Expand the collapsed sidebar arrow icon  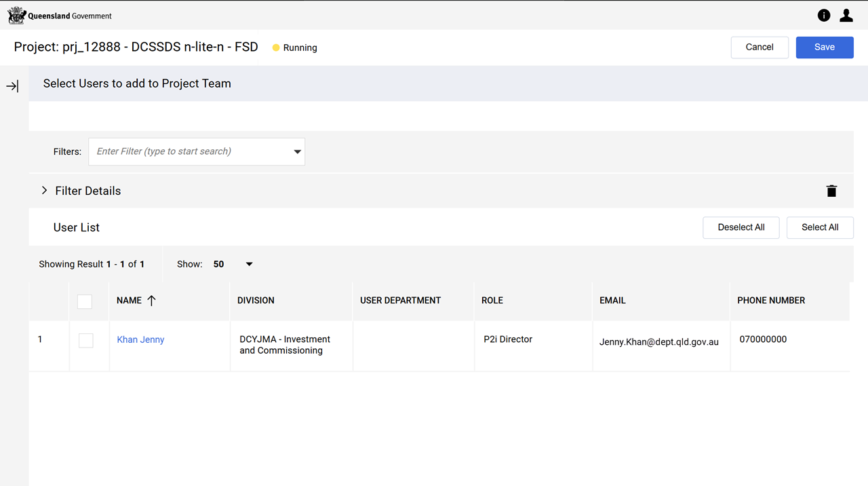click(12, 86)
